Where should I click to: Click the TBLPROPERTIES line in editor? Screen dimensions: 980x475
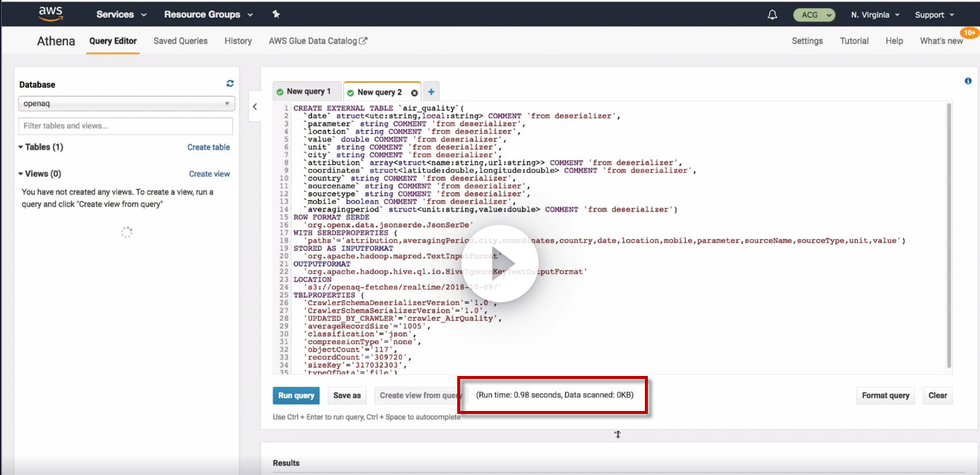point(329,295)
